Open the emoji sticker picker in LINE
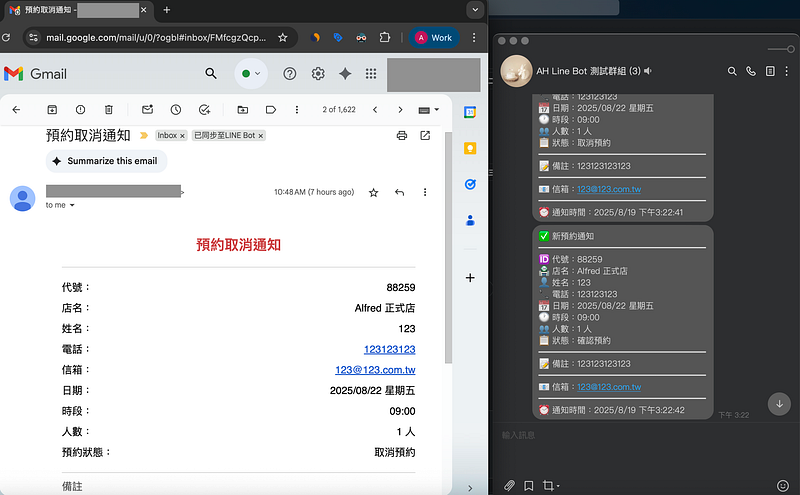This screenshot has width=800, height=495. [x=783, y=485]
